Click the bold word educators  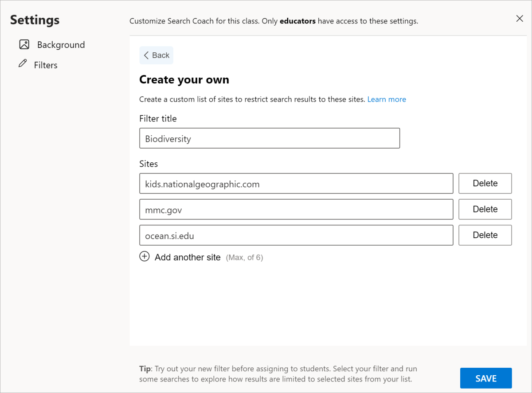297,21
